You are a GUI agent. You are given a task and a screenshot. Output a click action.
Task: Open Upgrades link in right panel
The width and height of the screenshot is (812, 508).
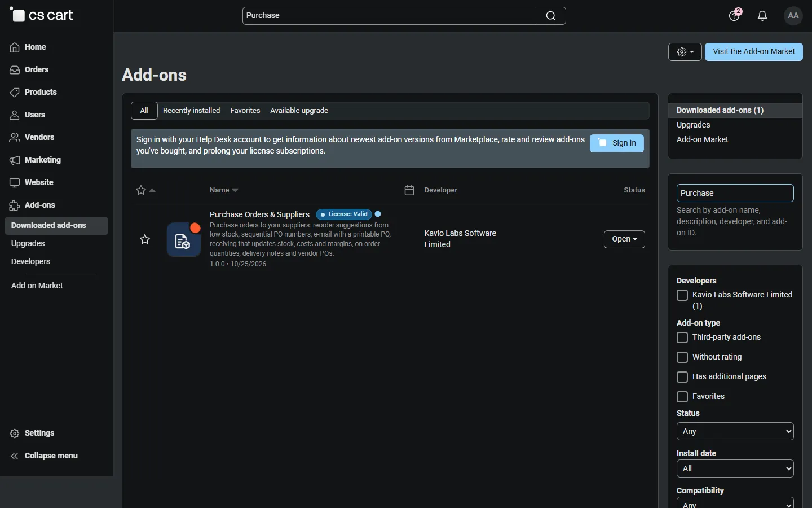694,125
